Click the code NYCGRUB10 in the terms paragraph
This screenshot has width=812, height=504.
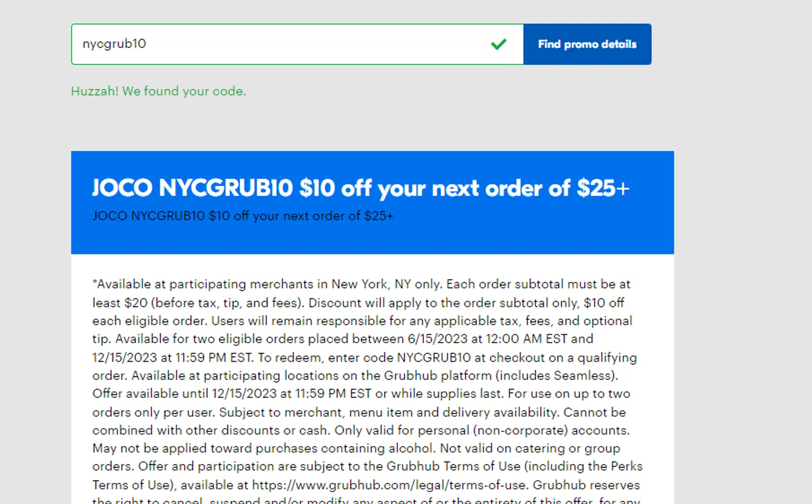pyautogui.click(x=434, y=358)
